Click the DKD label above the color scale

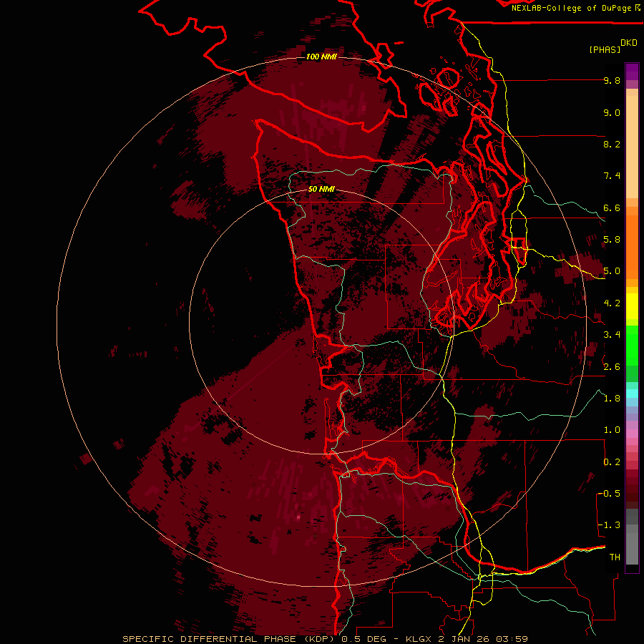tap(629, 43)
